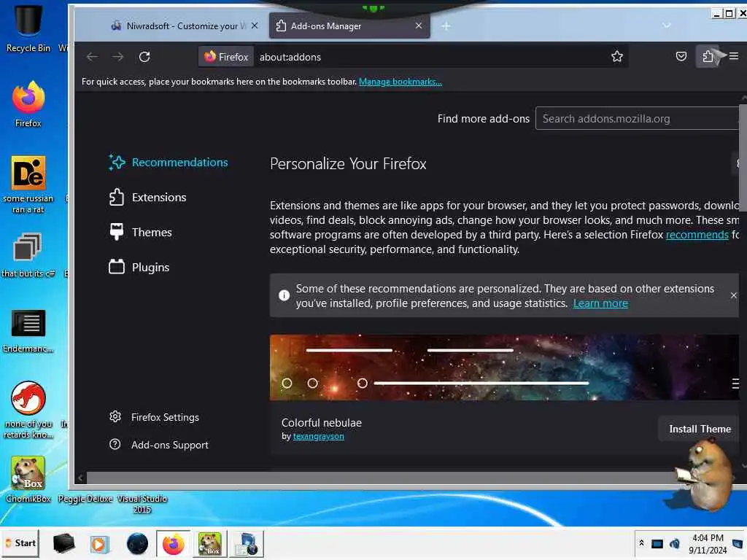Search addons.mozilla.org field
This screenshot has height=560, width=747.
tap(638, 119)
